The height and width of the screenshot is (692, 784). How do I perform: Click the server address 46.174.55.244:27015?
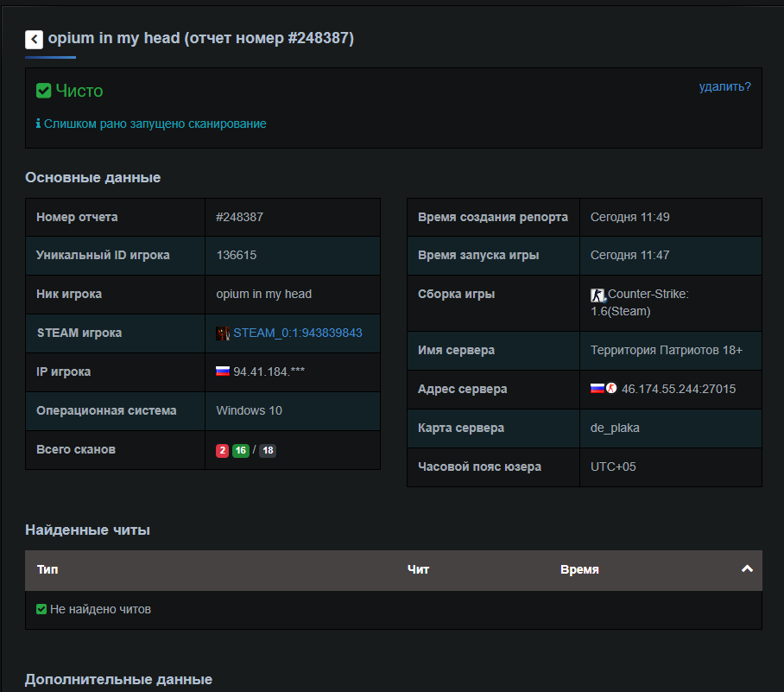679,390
